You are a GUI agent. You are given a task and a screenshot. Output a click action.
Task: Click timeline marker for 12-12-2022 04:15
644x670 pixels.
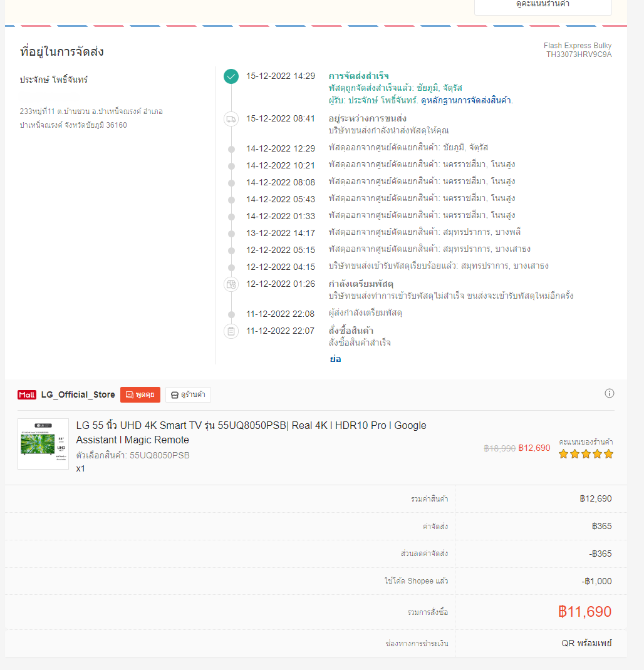pos(231,267)
